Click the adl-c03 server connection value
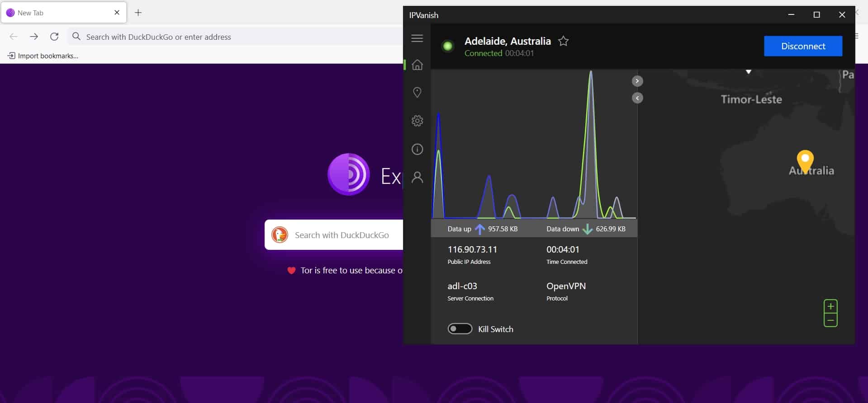The height and width of the screenshot is (403, 868). [x=462, y=286]
